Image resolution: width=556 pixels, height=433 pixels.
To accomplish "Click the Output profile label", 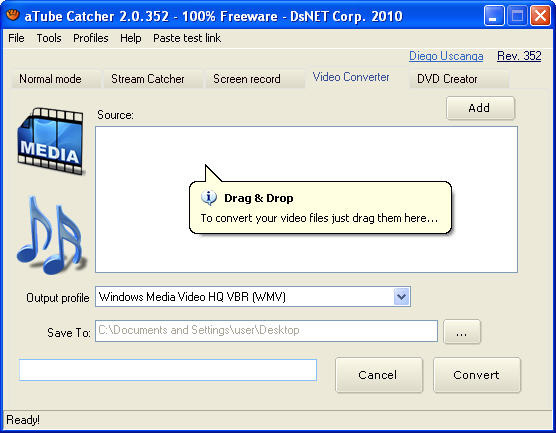I will (57, 298).
